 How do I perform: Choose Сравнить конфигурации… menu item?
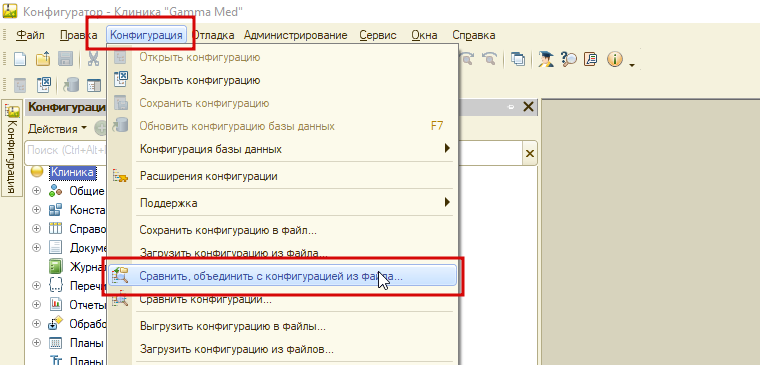(282, 299)
